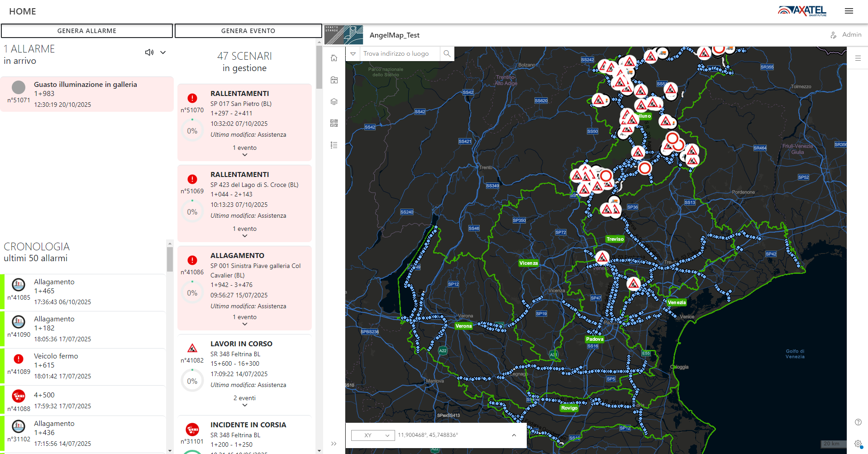Click the GENERA ALLARME button
The width and height of the screenshot is (868, 454).
point(87,31)
